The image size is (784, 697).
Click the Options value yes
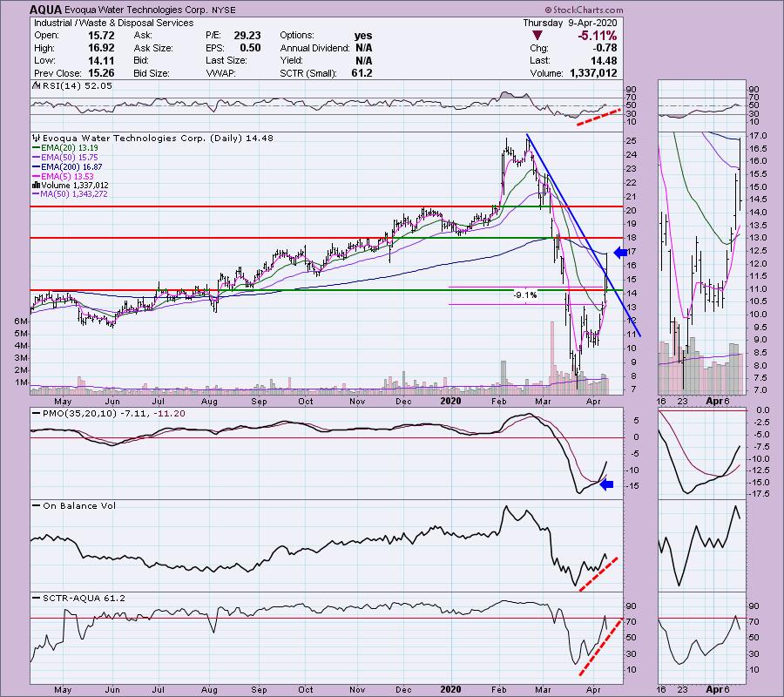point(363,36)
